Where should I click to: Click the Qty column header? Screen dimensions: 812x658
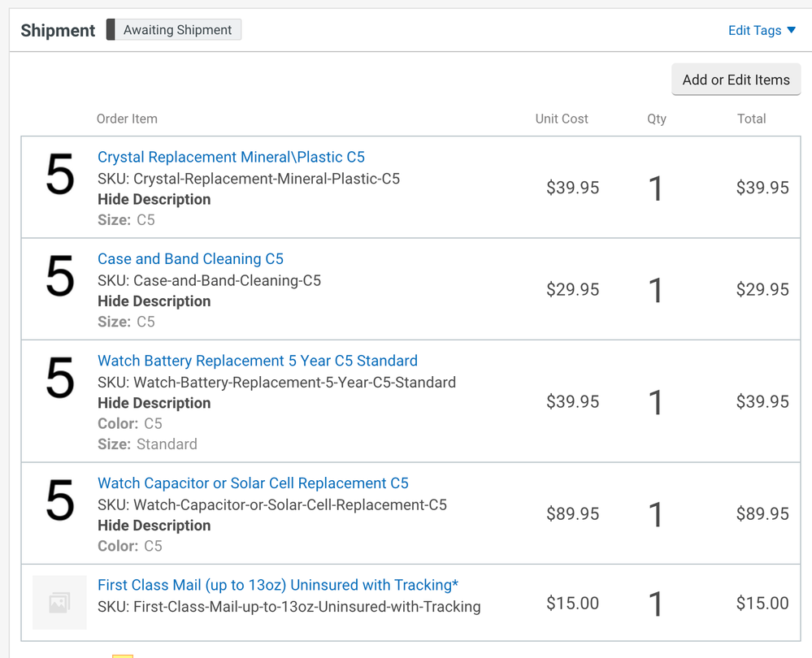pyautogui.click(x=656, y=119)
